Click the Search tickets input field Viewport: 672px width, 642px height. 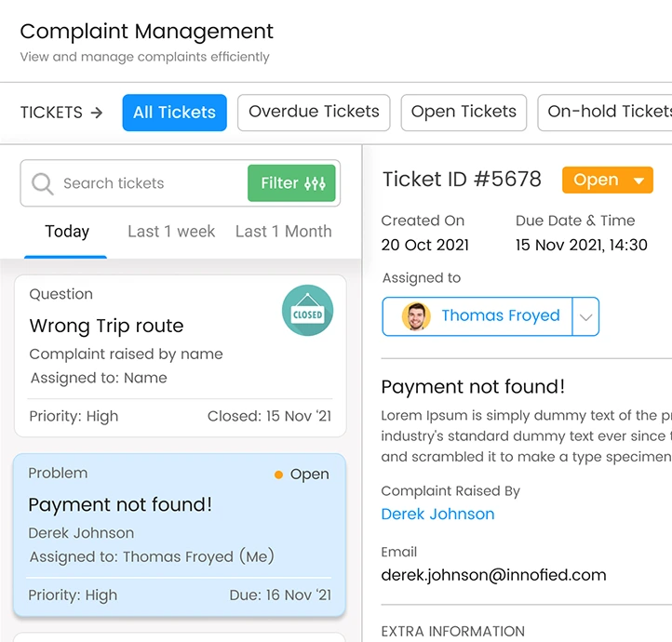coord(149,183)
